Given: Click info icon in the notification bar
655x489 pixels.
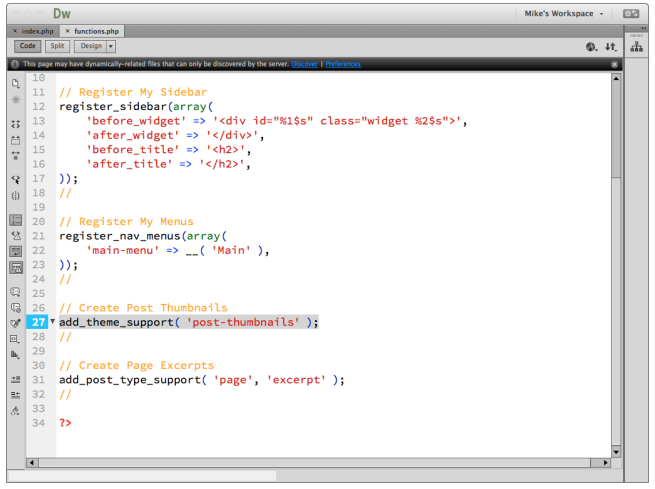Looking at the screenshot, I should click(15, 64).
